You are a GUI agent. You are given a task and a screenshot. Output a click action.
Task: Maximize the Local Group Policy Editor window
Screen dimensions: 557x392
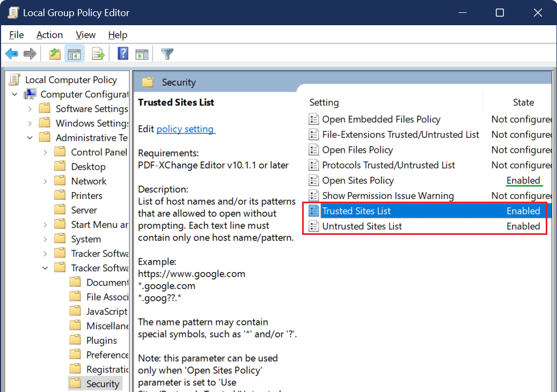pyautogui.click(x=500, y=13)
